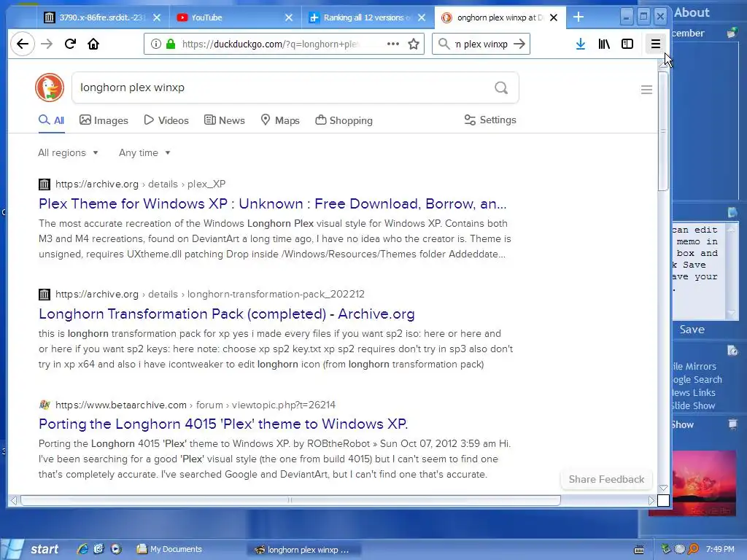Screen dimensions: 747x560
Task: Click the vertical scrollbar thumb
Action: click(662, 131)
